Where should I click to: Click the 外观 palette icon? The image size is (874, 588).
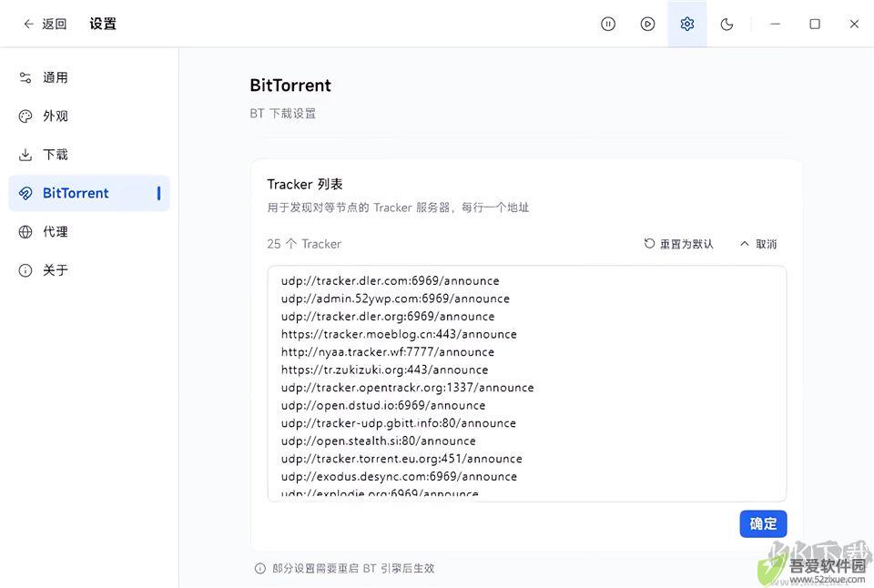click(x=25, y=116)
